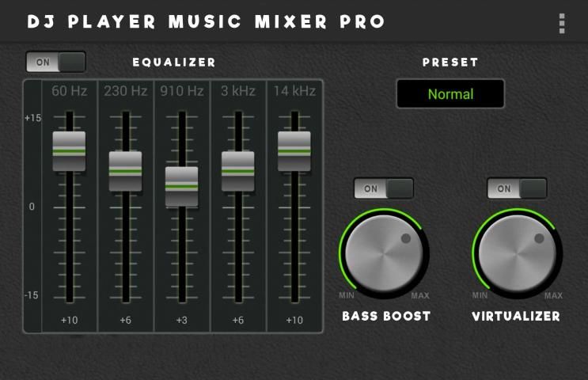Click the 3 kHz slider handle
This screenshot has height=380, width=588.
click(237, 170)
